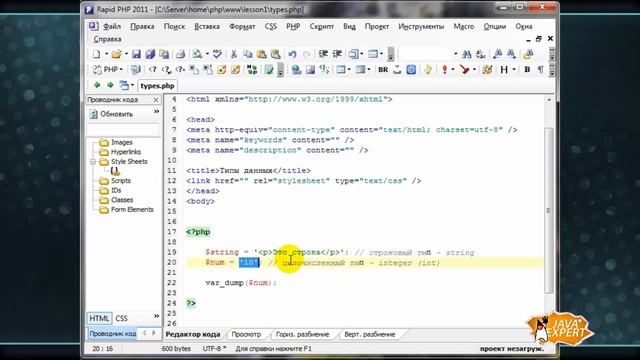The image size is (640, 360).
Task: Click the first PHP tag <? icon
Action: [x=152, y=70]
